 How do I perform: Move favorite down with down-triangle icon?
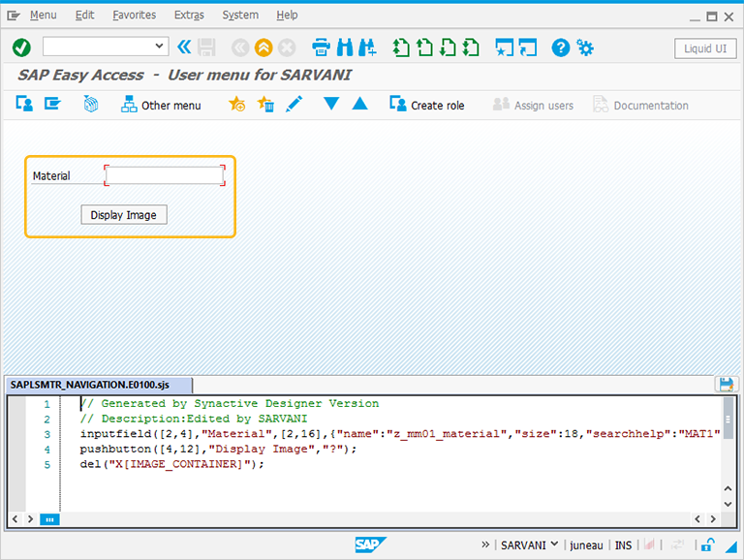331,103
